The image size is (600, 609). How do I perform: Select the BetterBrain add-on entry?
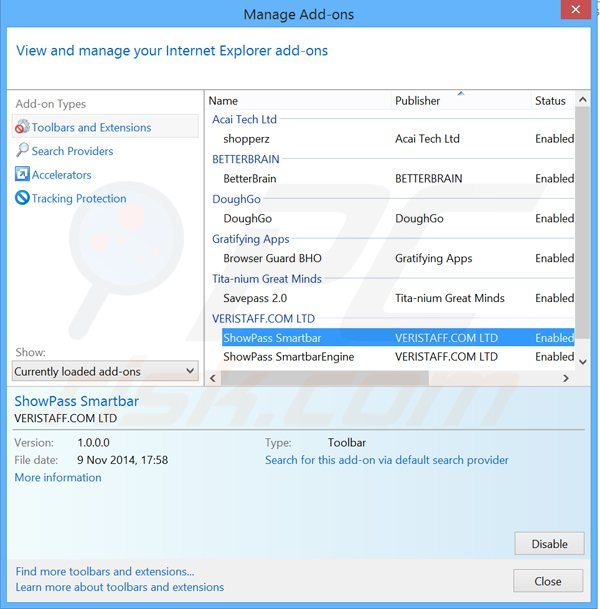[x=250, y=179]
